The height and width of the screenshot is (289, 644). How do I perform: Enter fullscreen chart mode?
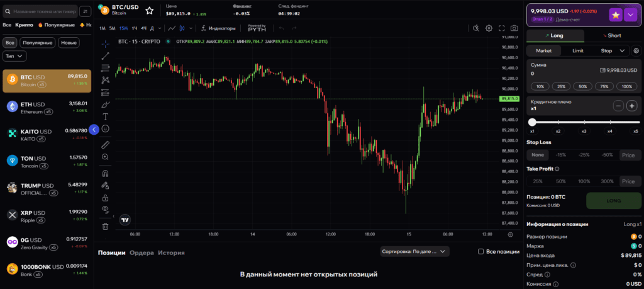501,28
